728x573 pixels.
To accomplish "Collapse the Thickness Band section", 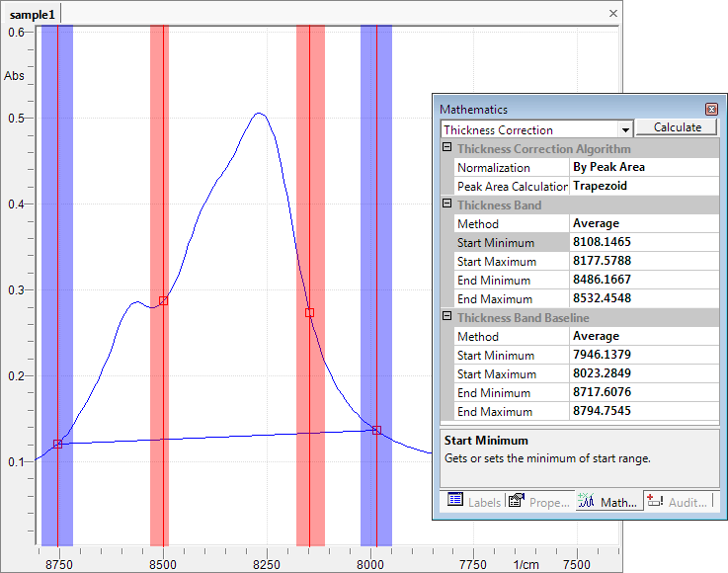I will click(x=446, y=205).
